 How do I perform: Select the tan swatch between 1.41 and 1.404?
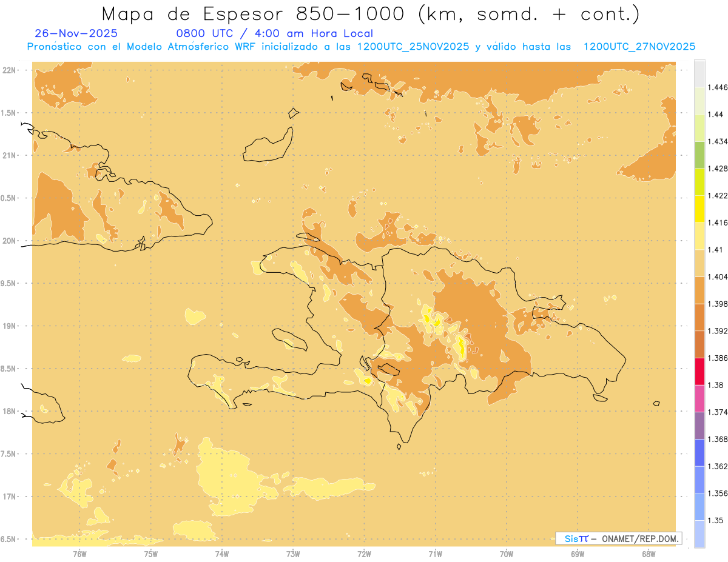699,263
